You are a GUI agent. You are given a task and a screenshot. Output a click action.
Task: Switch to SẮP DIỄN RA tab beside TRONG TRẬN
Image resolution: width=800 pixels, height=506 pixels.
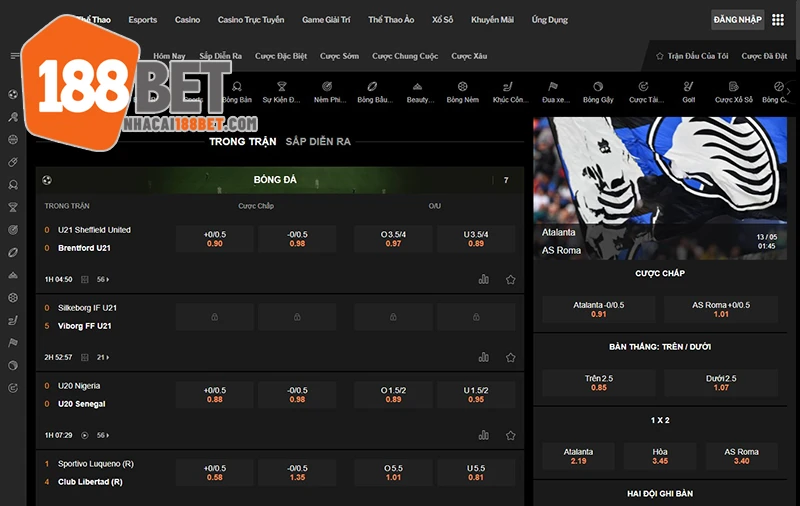[x=318, y=141]
